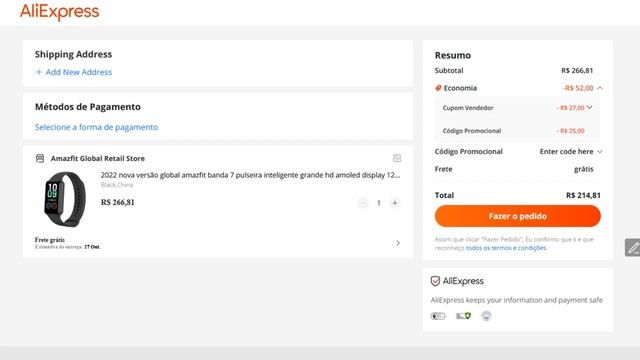
Task: Click the AliExpress shield icon
Action: tap(435, 281)
